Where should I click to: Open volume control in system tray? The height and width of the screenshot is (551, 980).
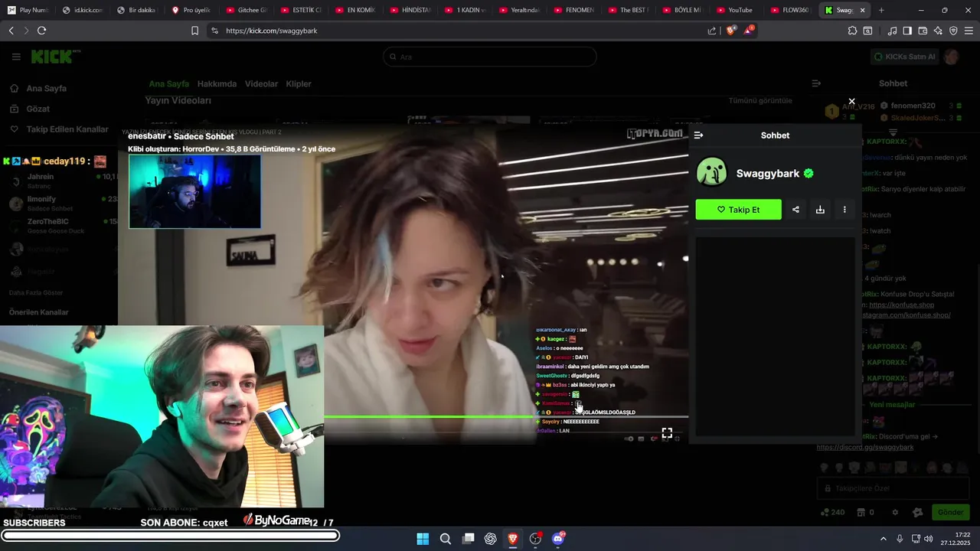(x=928, y=539)
